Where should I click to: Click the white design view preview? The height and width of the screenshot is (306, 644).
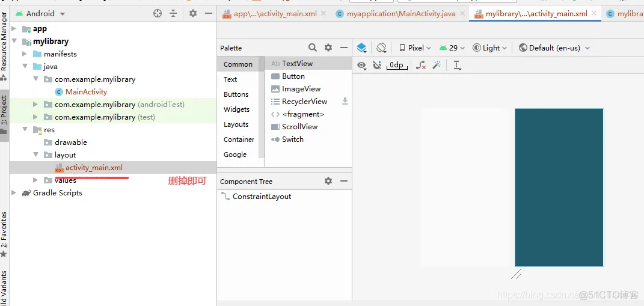pos(465,188)
